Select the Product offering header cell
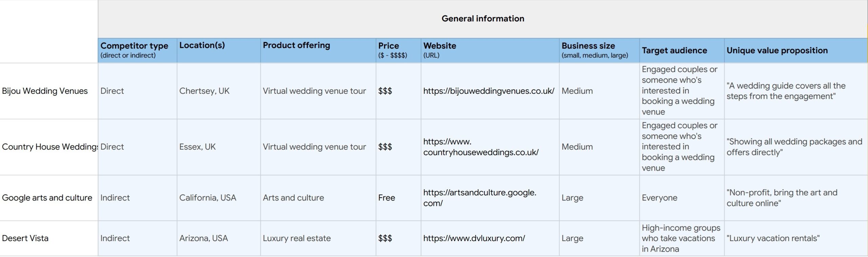This screenshot has width=868, height=257. pos(296,45)
